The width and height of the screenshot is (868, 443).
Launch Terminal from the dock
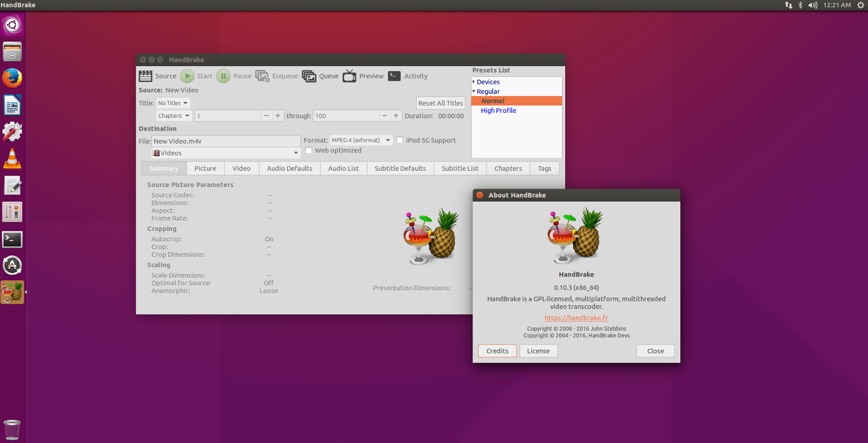coord(12,239)
